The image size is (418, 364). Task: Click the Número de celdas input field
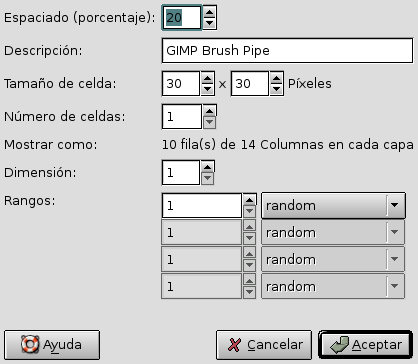click(x=182, y=117)
